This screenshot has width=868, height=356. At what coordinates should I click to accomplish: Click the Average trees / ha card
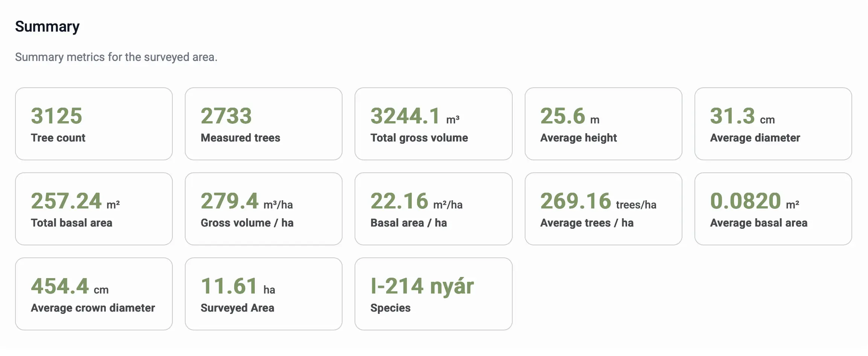point(603,209)
